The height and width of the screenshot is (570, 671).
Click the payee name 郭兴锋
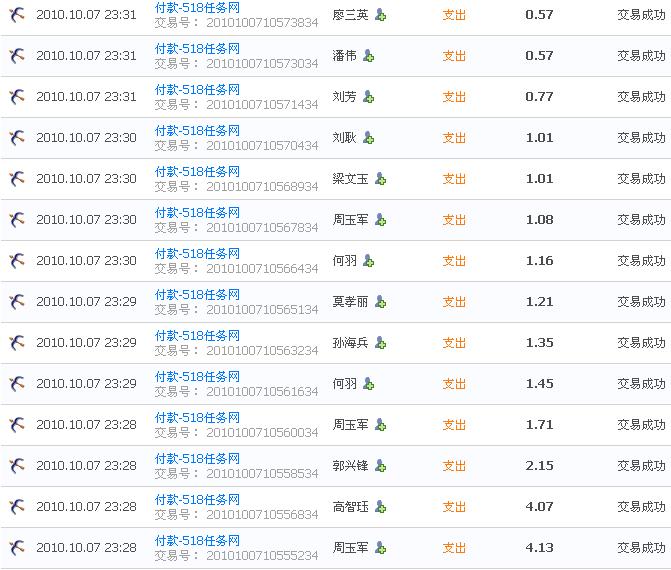[350, 466]
